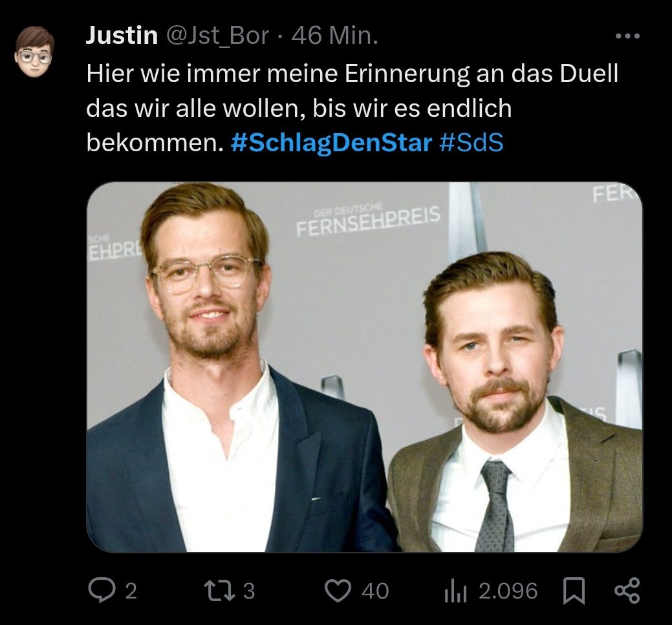This screenshot has height=625, width=672.
Task: Bookmark this tweet with the bookmark icon
Action: coord(574,591)
